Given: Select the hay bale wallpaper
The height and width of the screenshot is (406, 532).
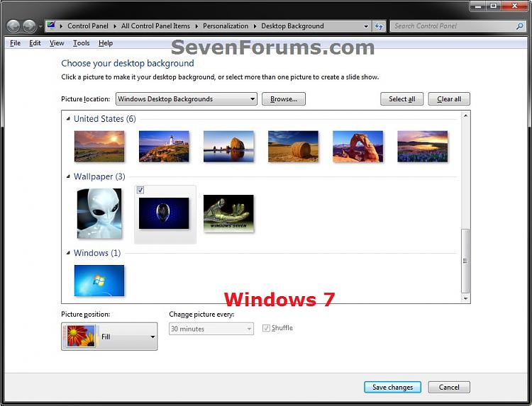Looking at the screenshot, I should (x=293, y=147).
